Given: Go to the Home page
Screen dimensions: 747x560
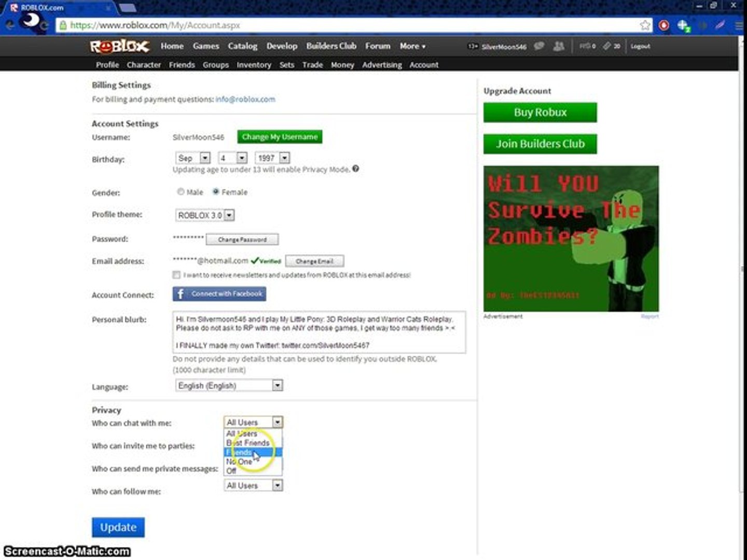Looking at the screenshot, I should (x=172, y=46).
